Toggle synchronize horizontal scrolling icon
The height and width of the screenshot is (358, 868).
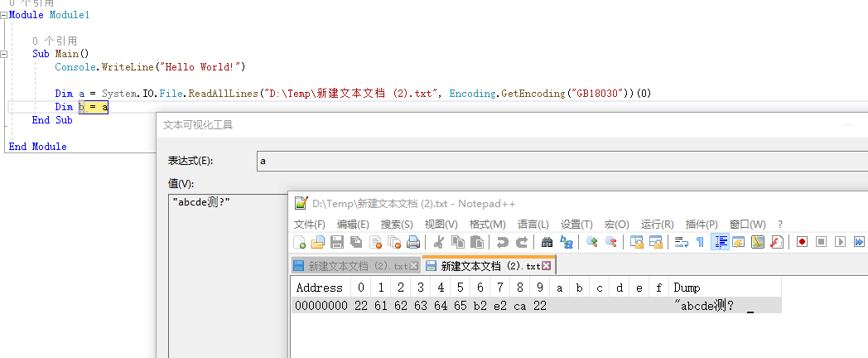(655, 242)
